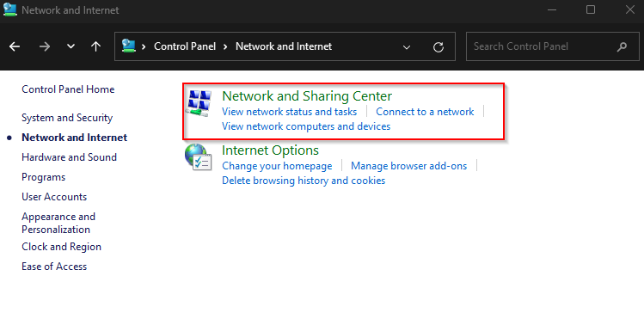Open chevron between Control Panel and Network

(225, 46)
